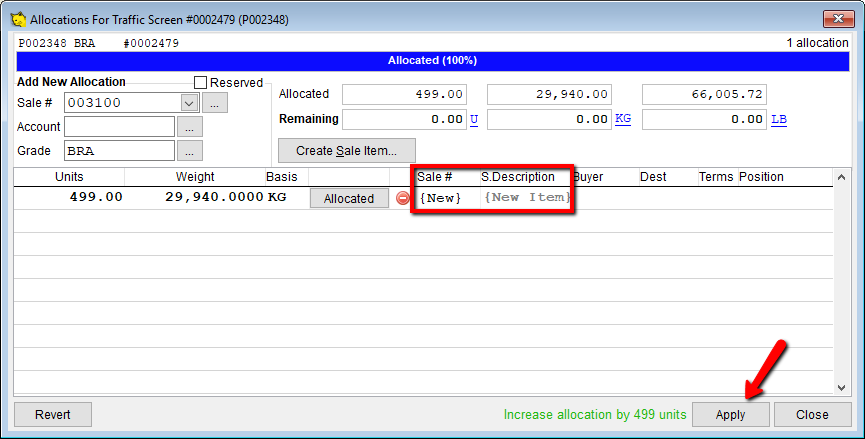Screen dimensions: 865x439
Task: Click the {New Item} description cell
Action: 526,197
